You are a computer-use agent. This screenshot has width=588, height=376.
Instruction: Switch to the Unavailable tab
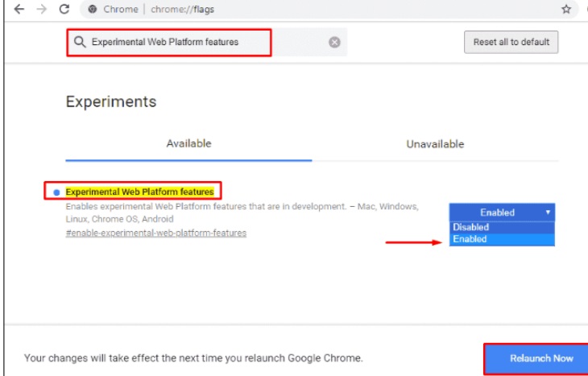coord(435,144)
